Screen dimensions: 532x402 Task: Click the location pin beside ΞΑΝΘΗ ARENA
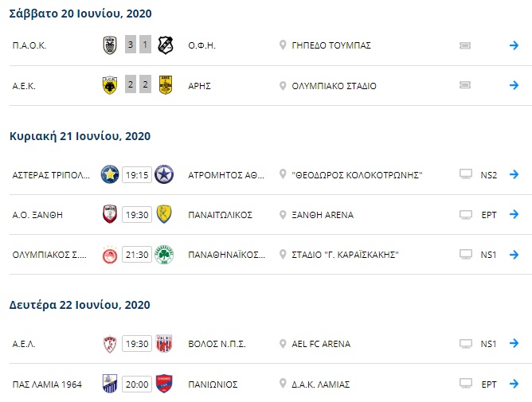[283, 215]
